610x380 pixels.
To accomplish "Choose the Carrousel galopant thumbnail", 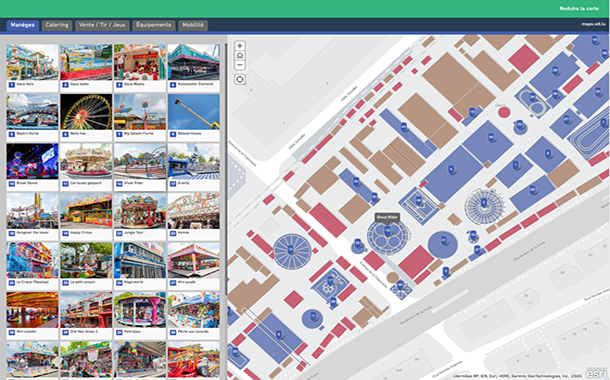I will coord(86,167).
